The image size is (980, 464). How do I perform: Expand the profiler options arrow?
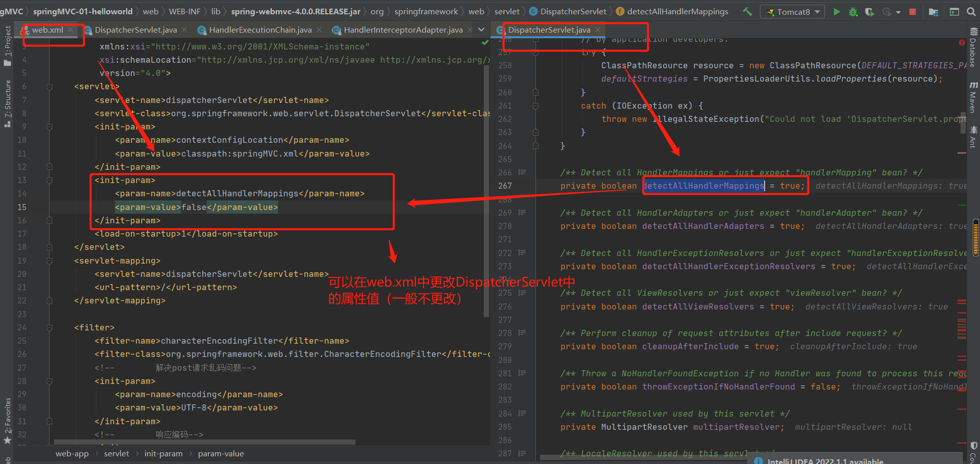pos(898,12)
